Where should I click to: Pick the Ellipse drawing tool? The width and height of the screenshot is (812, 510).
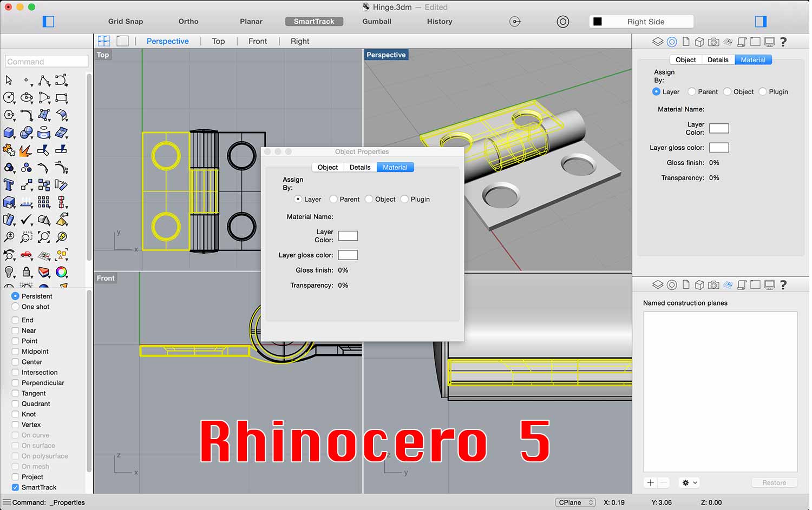[x=27, y=98]
